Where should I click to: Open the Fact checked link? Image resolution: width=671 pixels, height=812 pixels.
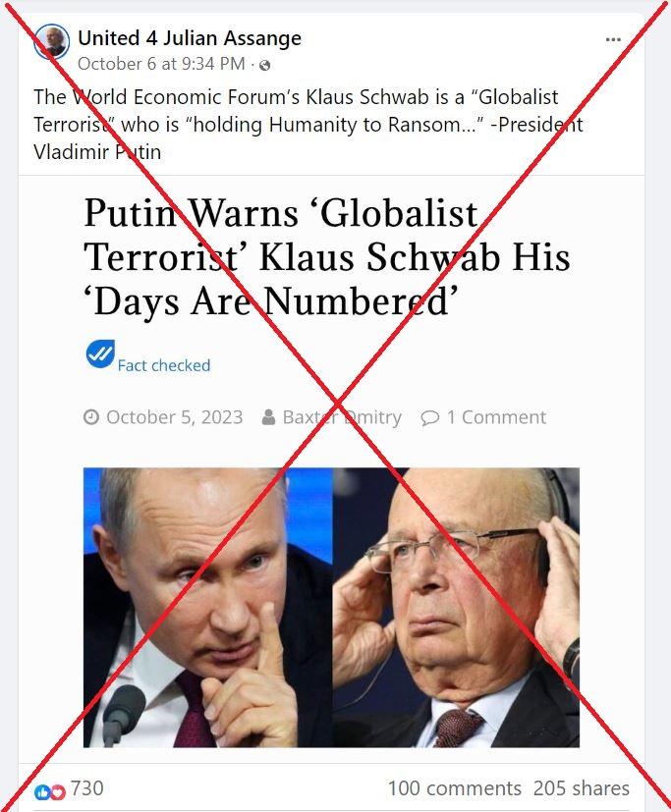(x=164, y=365)
